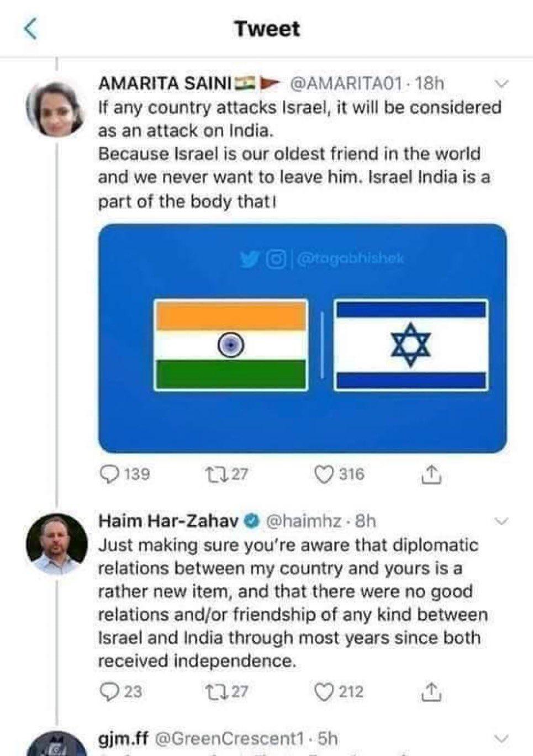This screenshot has height=756, width=533.
Task: Open Amarita Saini's profile picture
Action: (56, 108)
